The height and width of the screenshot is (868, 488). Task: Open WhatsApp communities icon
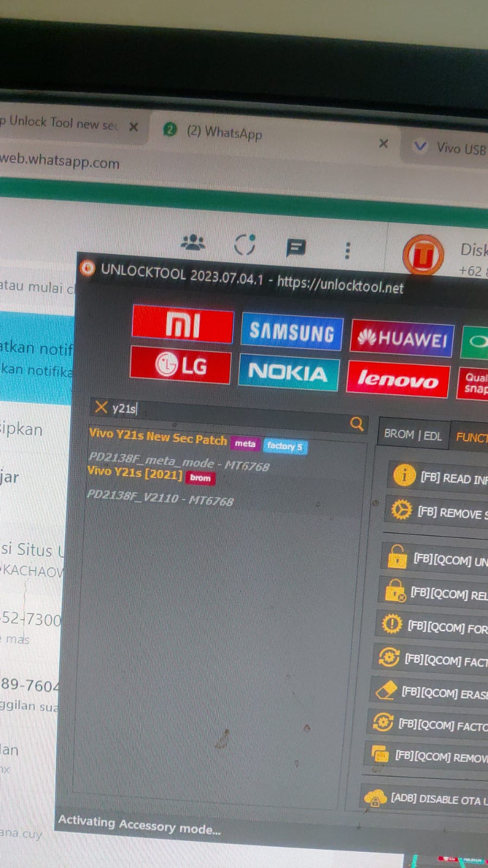click(193, 242)
